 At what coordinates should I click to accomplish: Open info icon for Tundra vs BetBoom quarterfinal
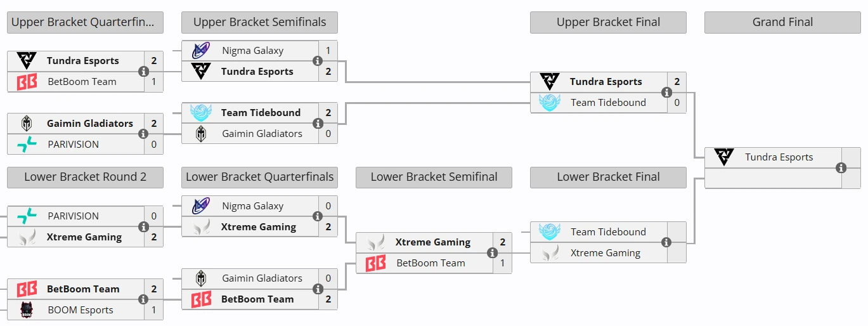tap(143, 72)
